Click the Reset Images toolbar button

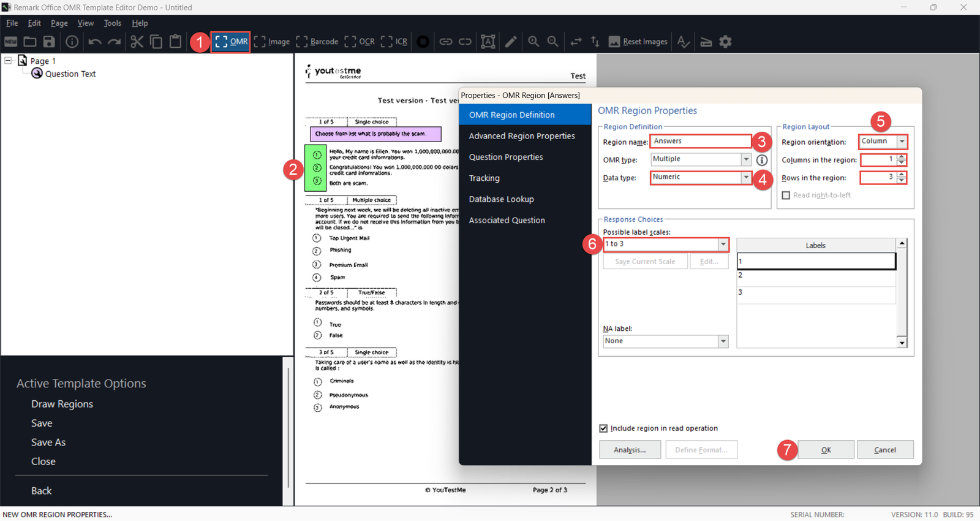(x=638, y=42)
